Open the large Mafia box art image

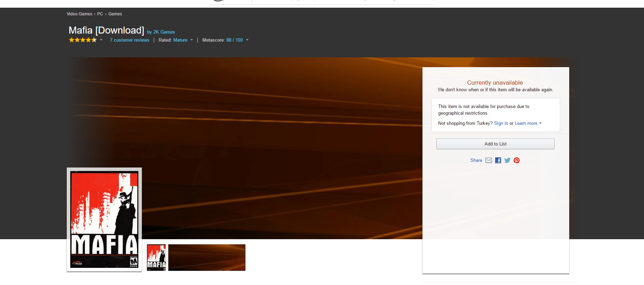click(x=104, y=219)
